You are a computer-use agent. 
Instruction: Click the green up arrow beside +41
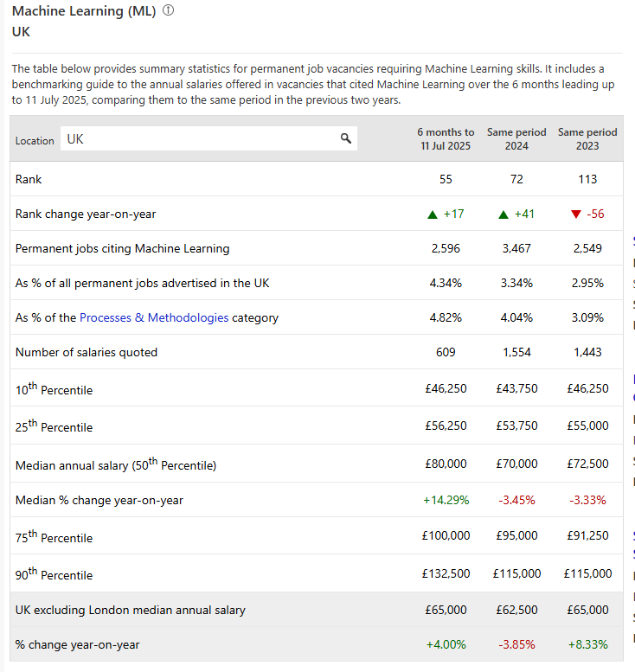[504, 214]
